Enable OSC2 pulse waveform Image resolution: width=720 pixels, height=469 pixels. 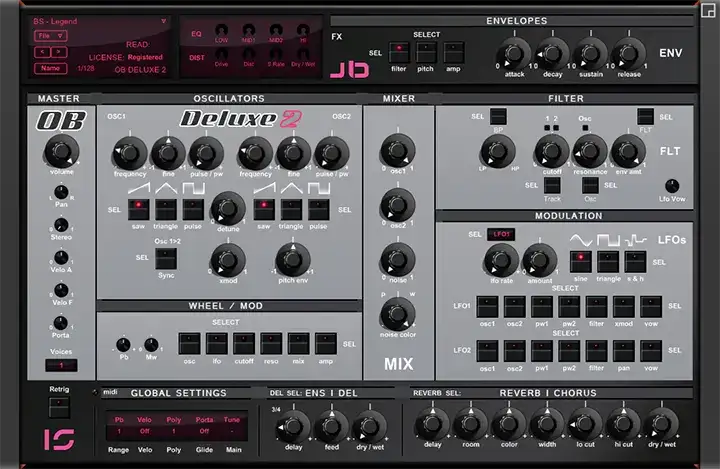point(318,209)
